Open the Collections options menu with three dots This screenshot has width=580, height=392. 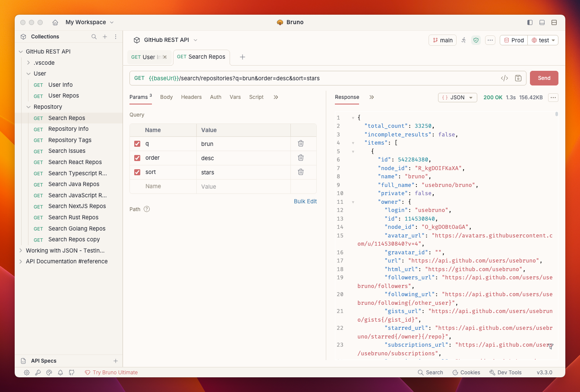coord(116,37)
